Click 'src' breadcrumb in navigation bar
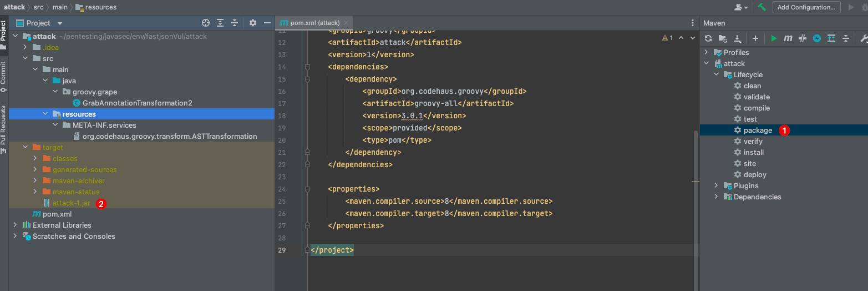The image size is (868, 291). (39, 7)
